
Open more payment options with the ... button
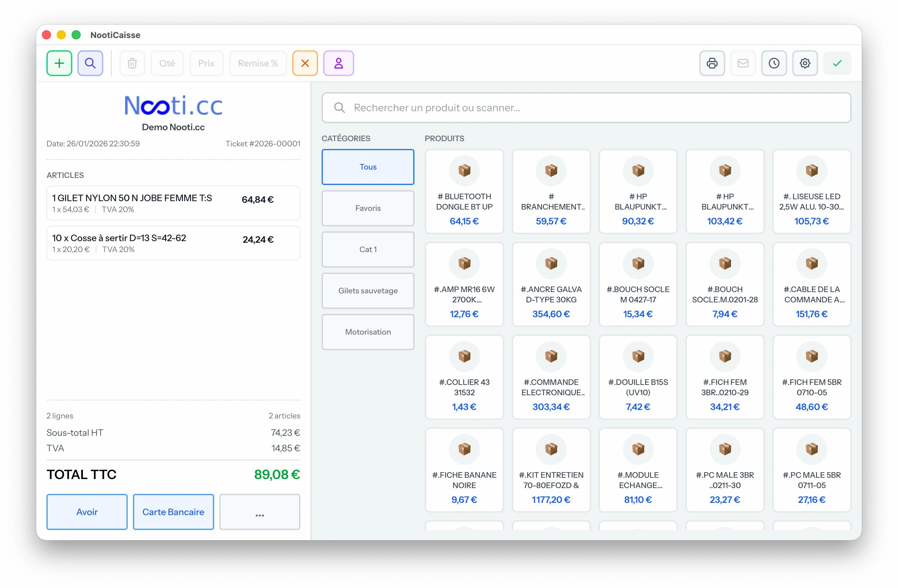point(259,512)
